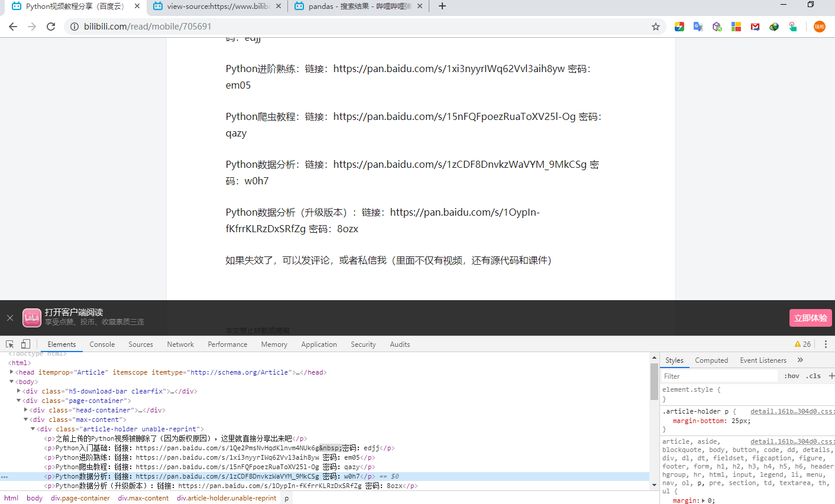Collapse the max-content div node
Viewport: 835px width, 504px height.
pyautogui.click(x=26, y=420)
